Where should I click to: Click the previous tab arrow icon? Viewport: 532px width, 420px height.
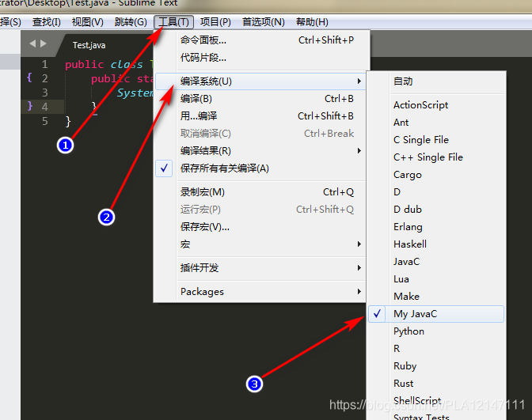point(32,44)
